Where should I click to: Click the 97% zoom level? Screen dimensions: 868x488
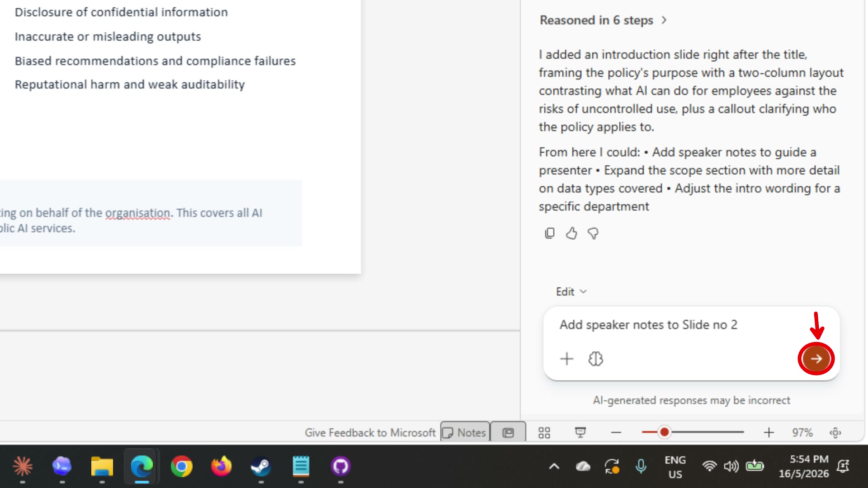point(802,432)
